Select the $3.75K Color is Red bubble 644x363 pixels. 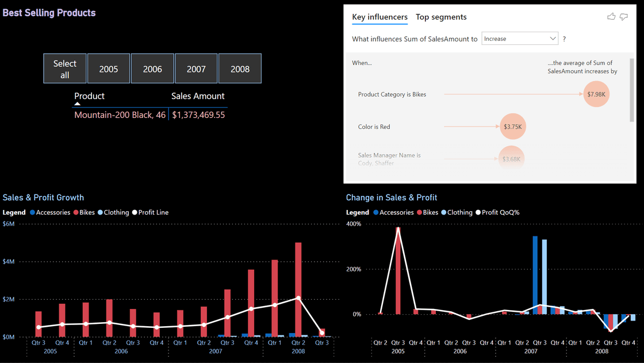tap(512, 127)
